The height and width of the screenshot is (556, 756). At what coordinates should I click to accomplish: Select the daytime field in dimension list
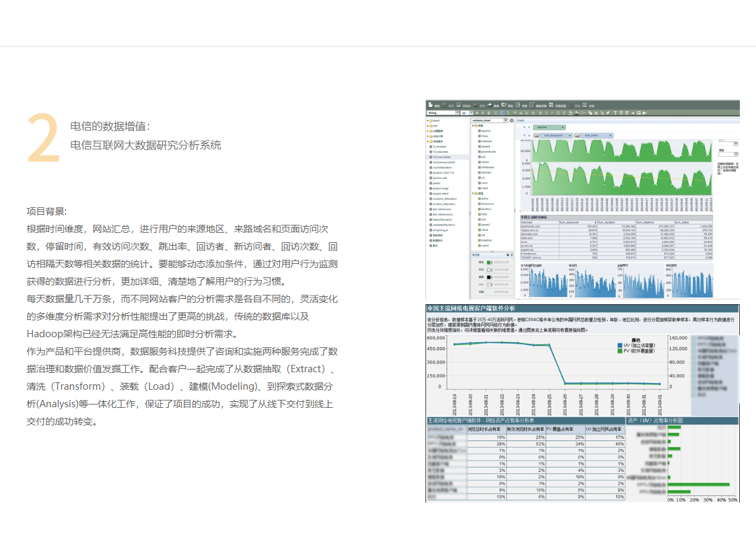(x=487, y=131)
